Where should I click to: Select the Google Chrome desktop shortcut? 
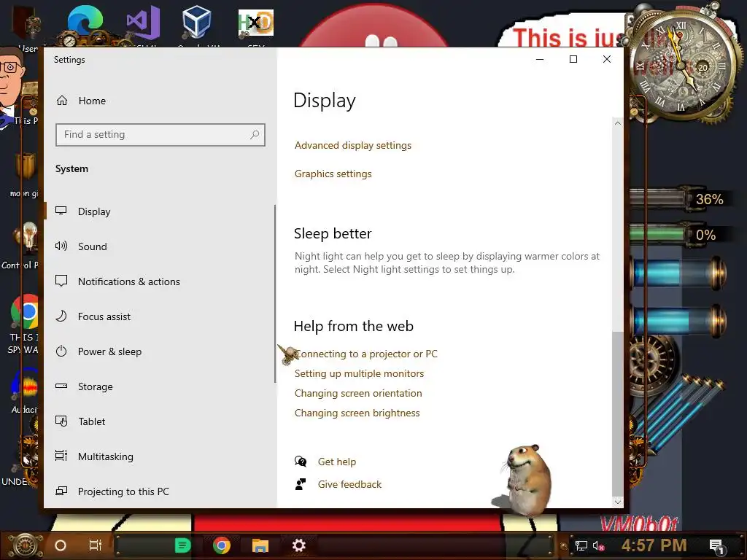(x=24, y=312)
